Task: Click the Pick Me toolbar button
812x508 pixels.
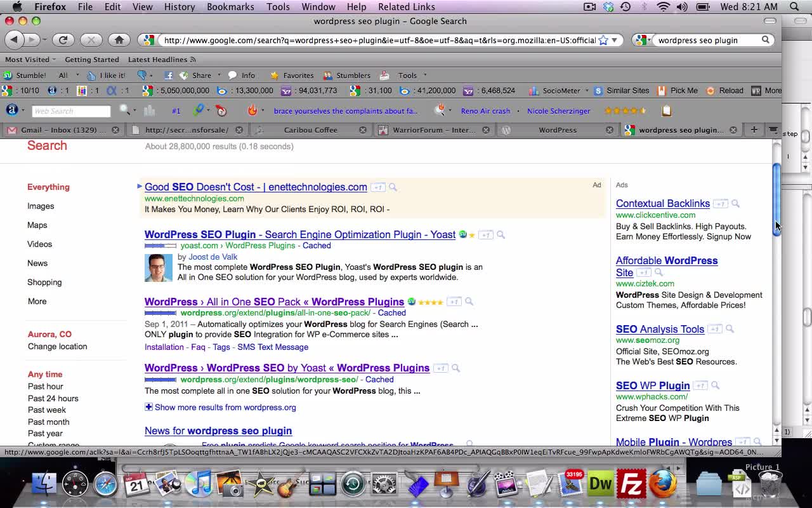Action: (678, 90)
